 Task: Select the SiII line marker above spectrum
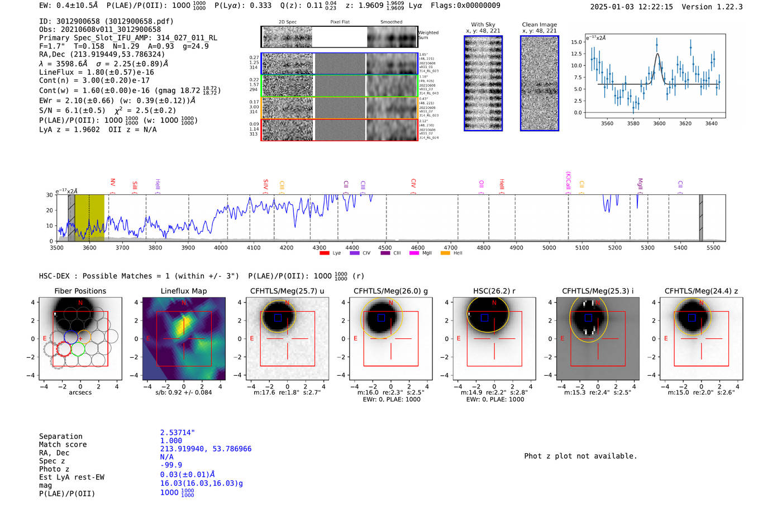tap(135, 186)
